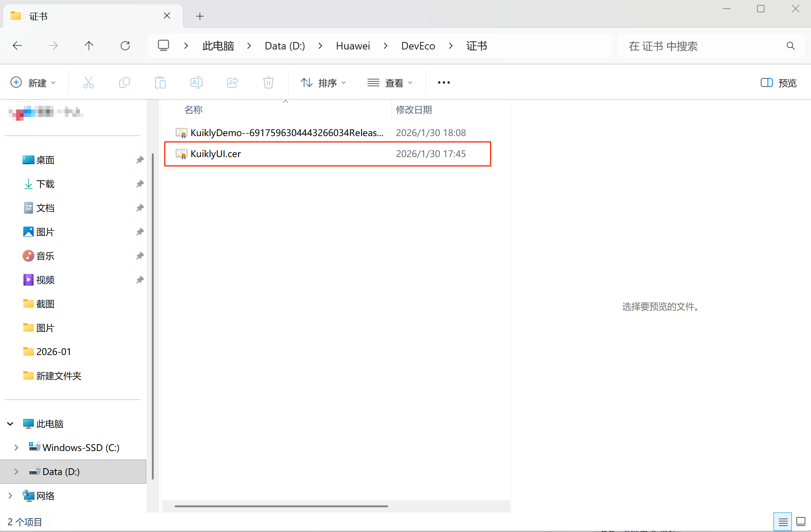
Task: Open the 新建 new item menu
Action: click(33, 83)
